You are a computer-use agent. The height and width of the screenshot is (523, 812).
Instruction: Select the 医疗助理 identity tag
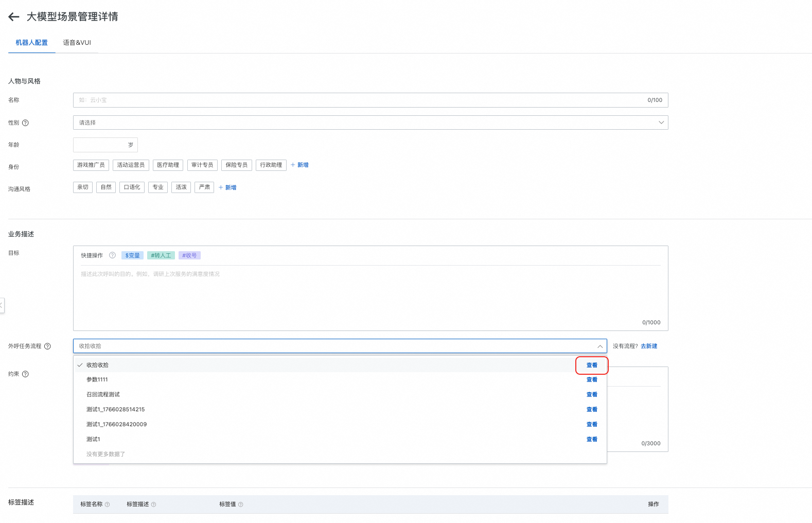click(168, 165)
